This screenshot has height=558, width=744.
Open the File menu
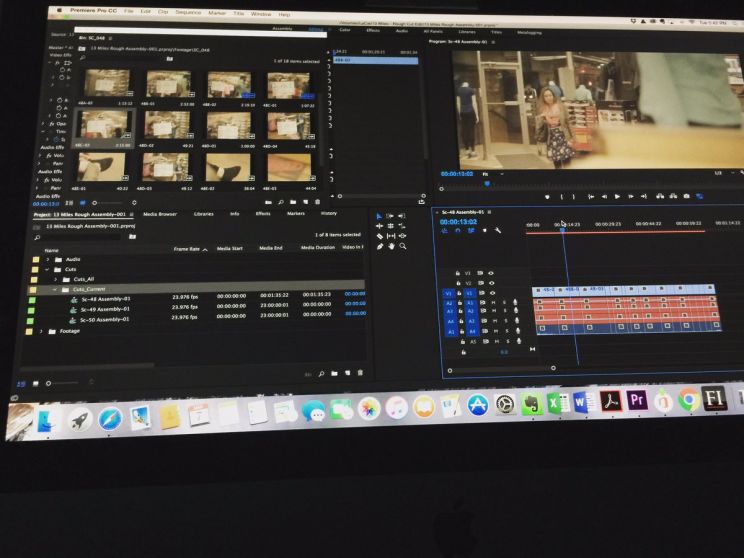[x=129, y=10]
